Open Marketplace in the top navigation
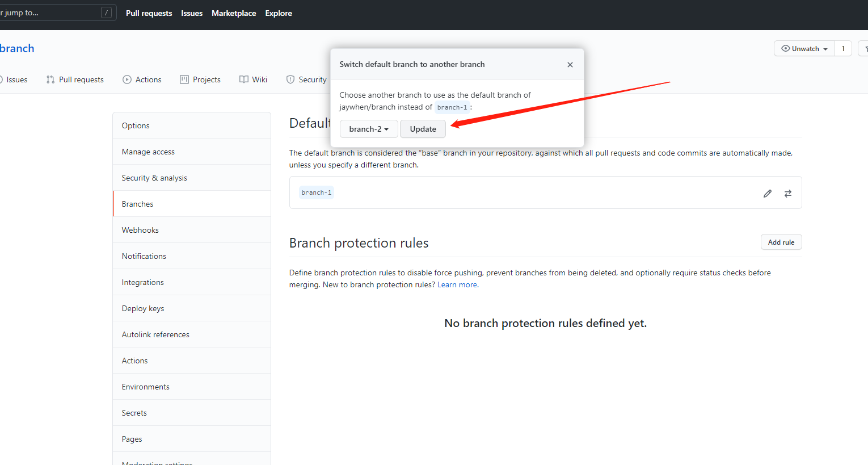 (234, 13)
